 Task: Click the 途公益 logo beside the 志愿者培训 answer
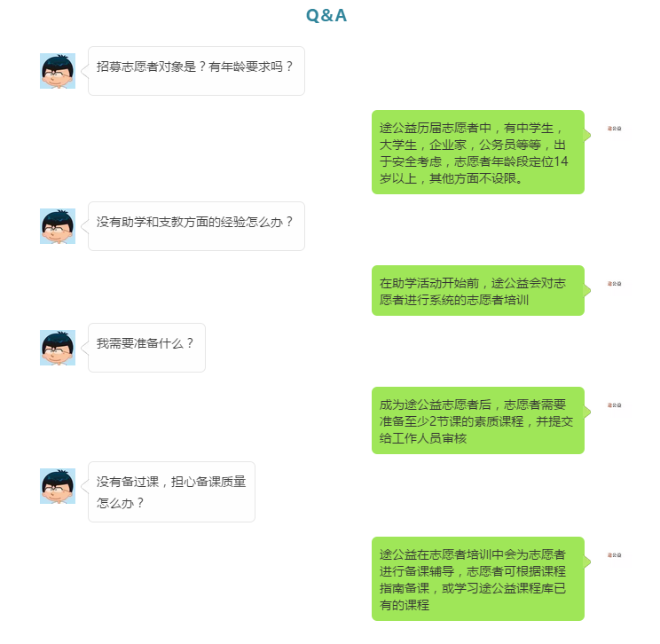[x=614, y=284]
